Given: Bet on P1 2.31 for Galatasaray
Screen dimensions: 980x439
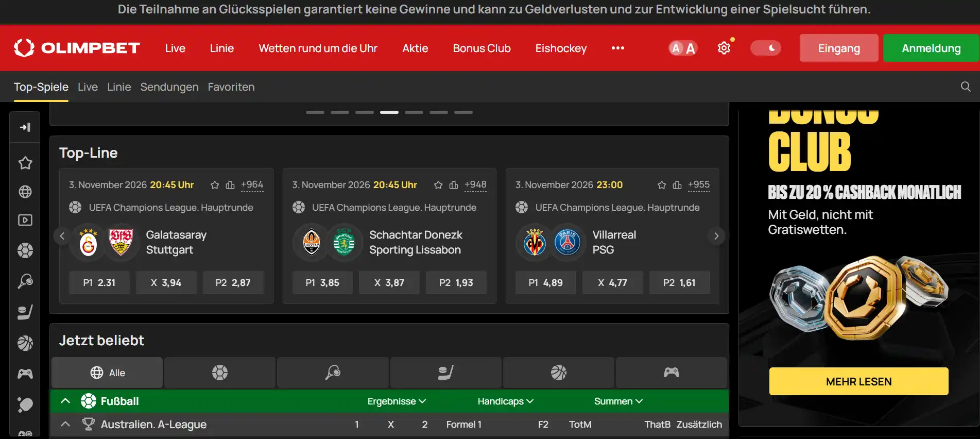Looking at the screenshot, I should point(99,283).
